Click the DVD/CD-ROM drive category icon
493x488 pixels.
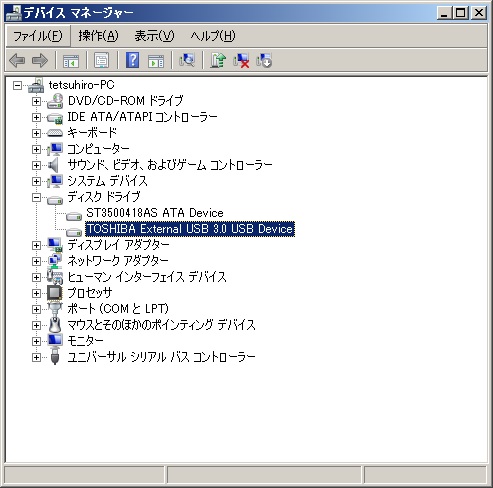pyautogui.click(x=55, y=101)
